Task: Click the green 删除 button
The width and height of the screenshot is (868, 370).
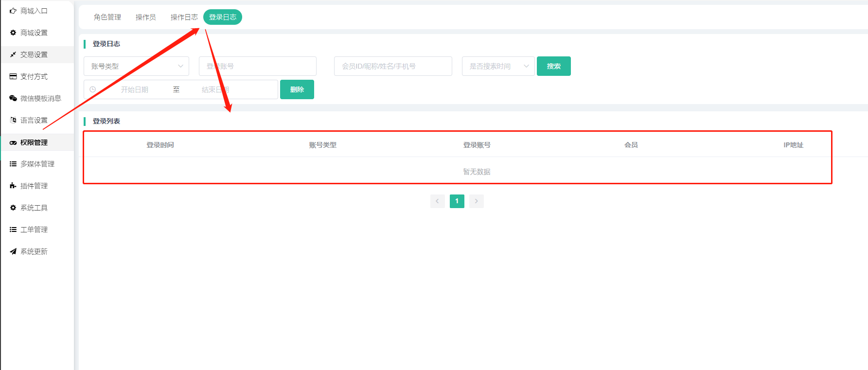Action: 297,89
